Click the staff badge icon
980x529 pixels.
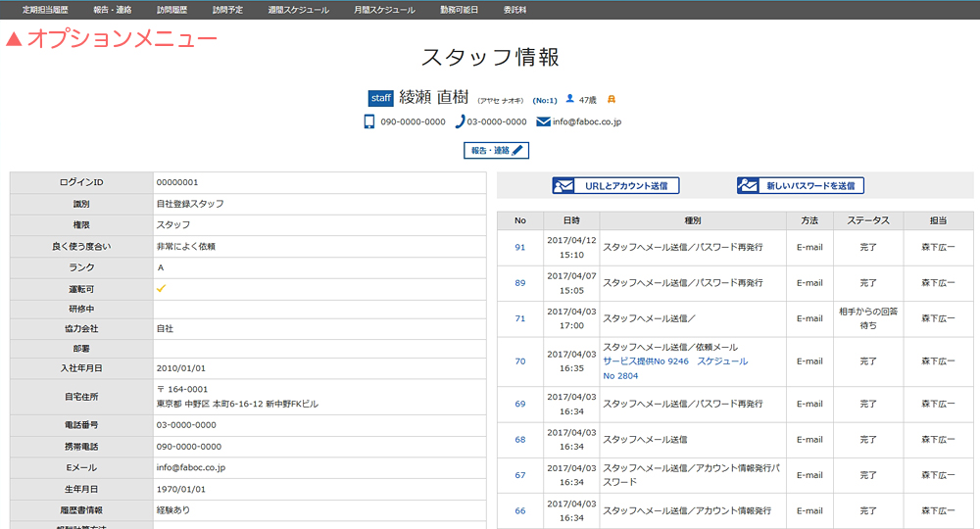coord(380,98)
